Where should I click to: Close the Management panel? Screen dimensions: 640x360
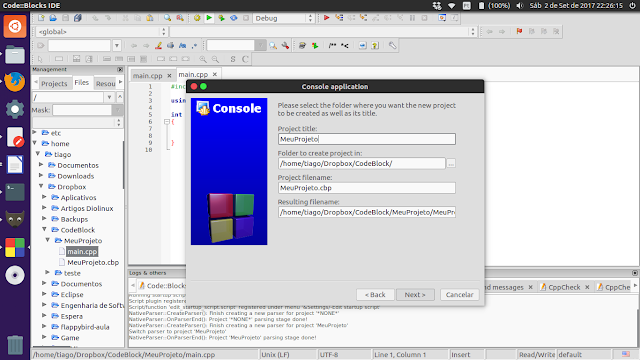tap(120, 69)
